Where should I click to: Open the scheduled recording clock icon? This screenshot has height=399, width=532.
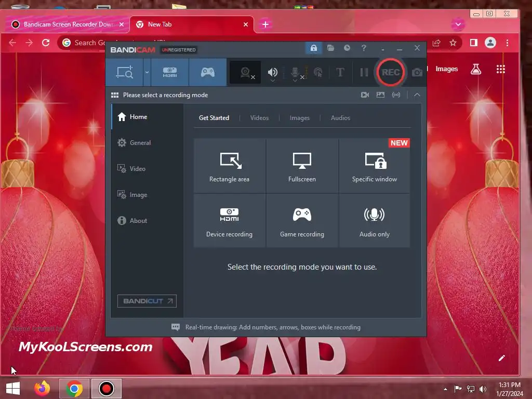[x=347, y=48]
